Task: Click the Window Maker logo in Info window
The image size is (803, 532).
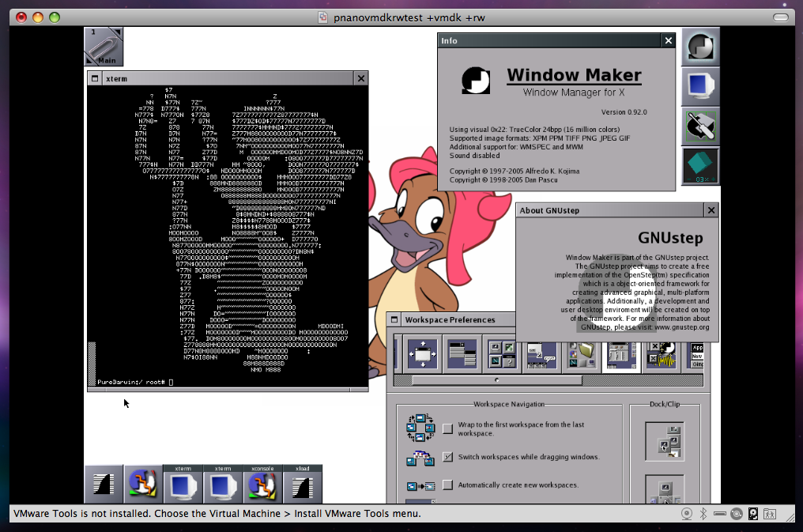Action: pyautogui.click(x=476, y=81)
